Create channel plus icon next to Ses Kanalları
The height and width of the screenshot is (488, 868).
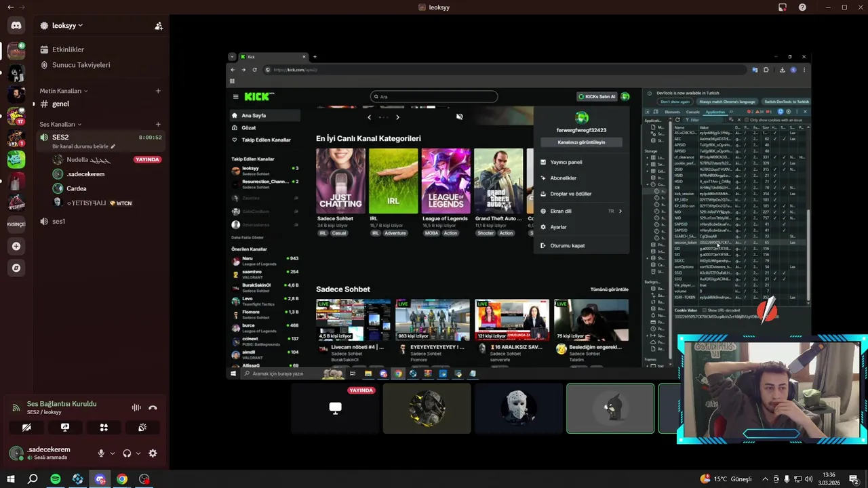click(x=158, y=124)
